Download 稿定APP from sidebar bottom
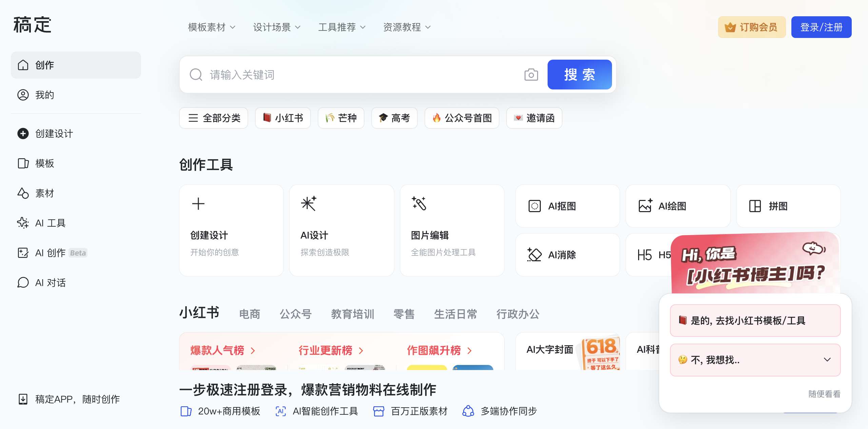This screenshot has height=429, width=868. tap(77, 399)
